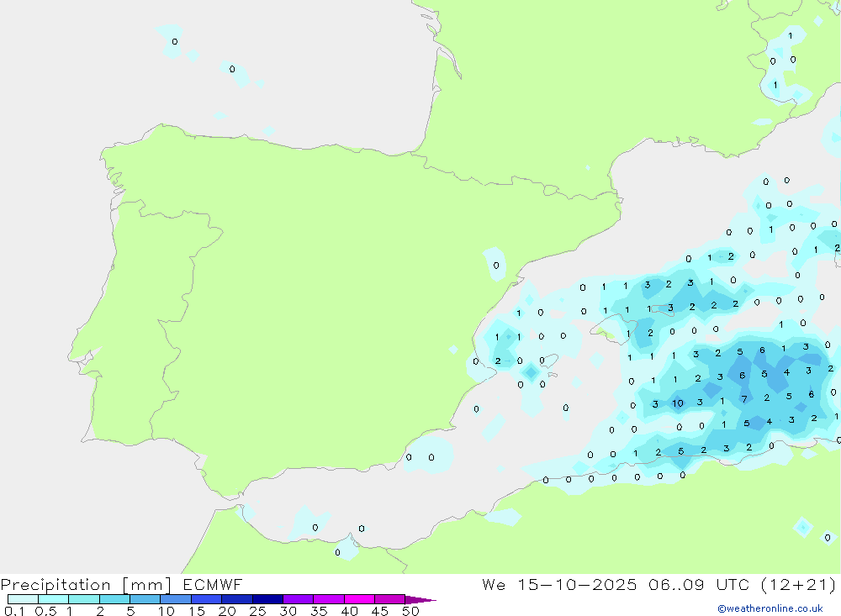
Task: Click the "25" legend scale label
Action: 257,611
